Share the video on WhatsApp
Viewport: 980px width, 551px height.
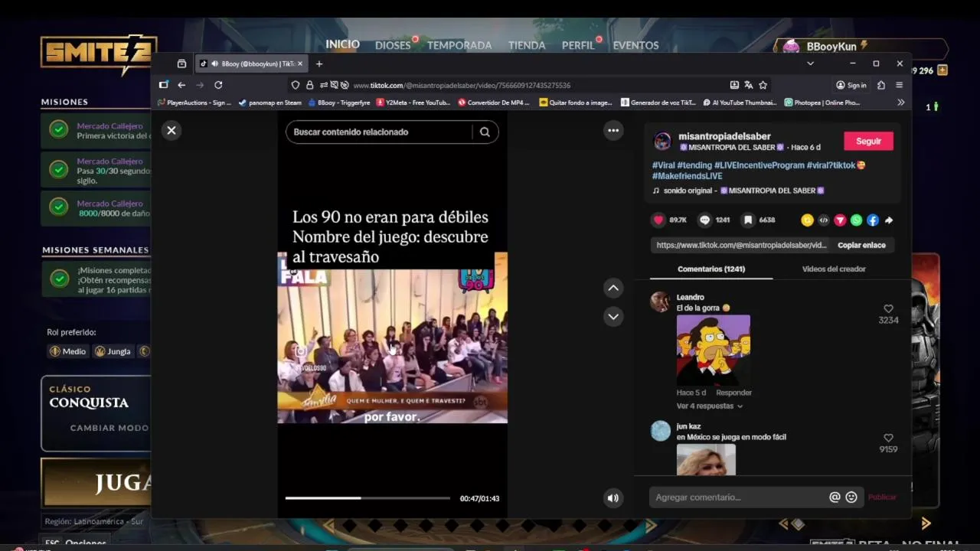856,220
